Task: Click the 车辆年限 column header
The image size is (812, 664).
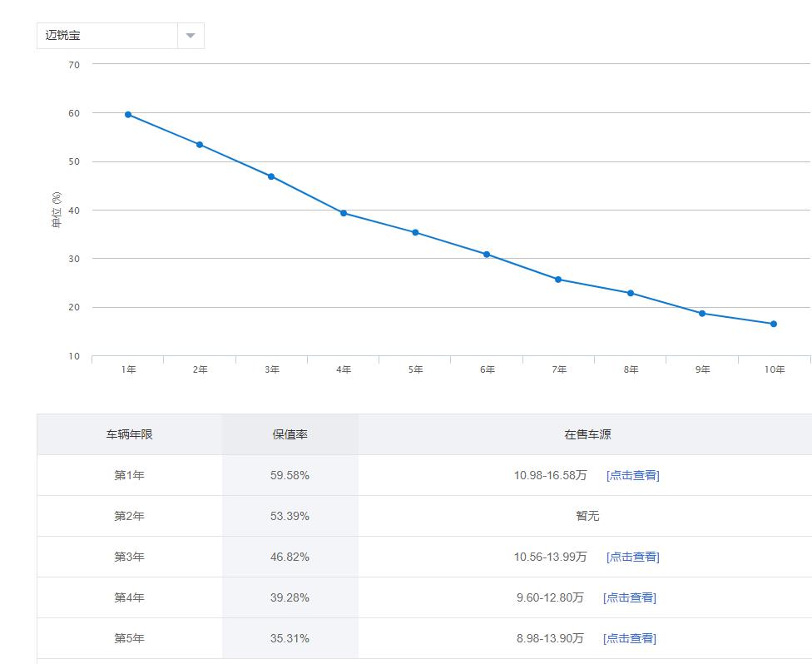Action: 129,434
